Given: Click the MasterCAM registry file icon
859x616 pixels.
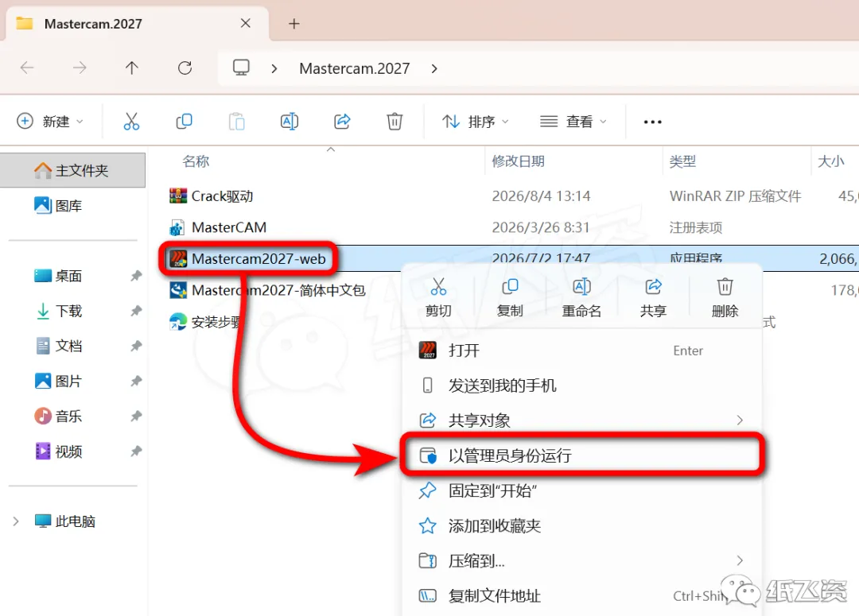Looking at the screenshot, I should point(177,227).
